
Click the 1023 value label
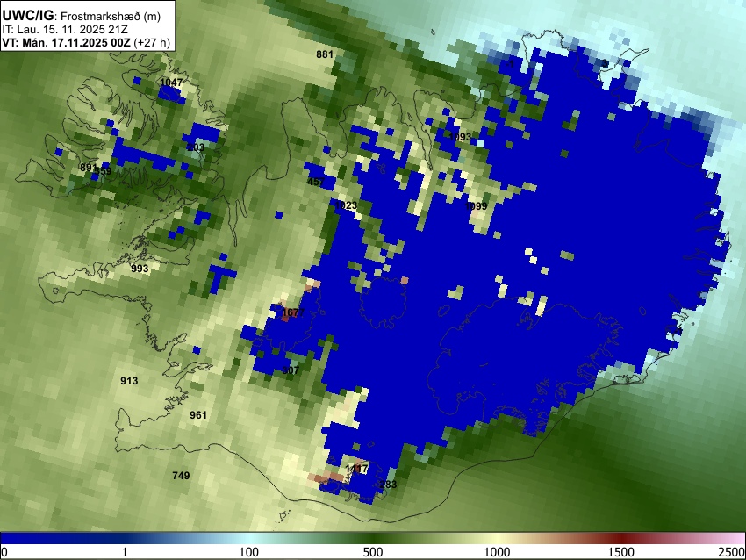[346, 205]
